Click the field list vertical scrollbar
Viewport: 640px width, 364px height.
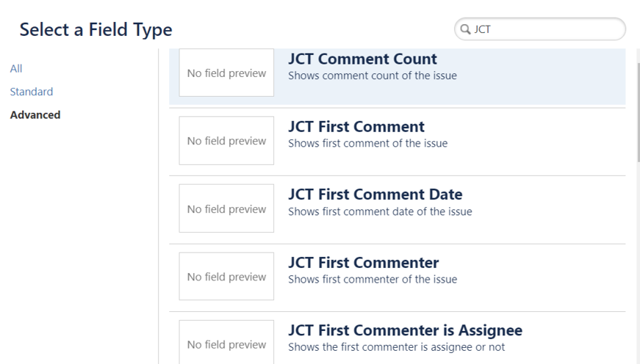[x=636, y=110]
